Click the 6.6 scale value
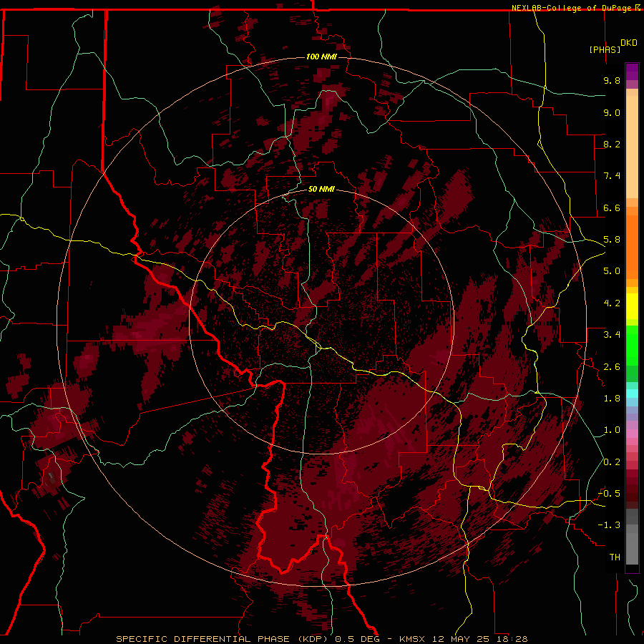The height and width of the screenshot is (644, 644). [x=612, y=208]
